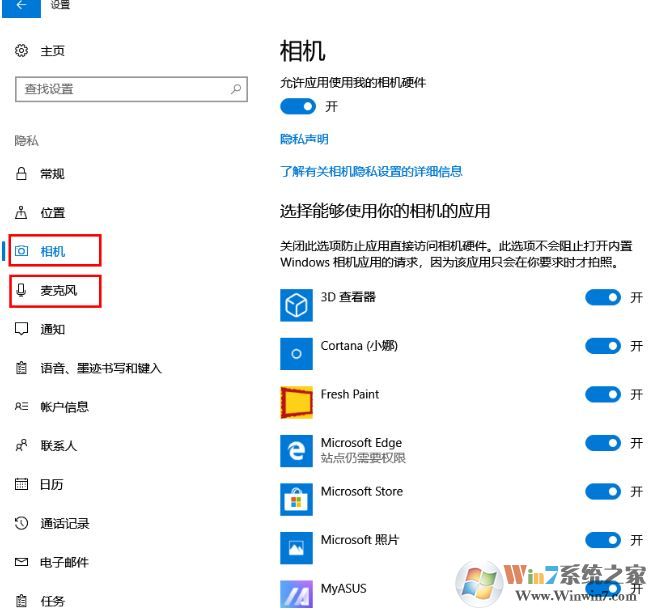This screenshot has height=610, width=653.
Task: Select 相机 in the sidebar
Action: pos(52,251)
